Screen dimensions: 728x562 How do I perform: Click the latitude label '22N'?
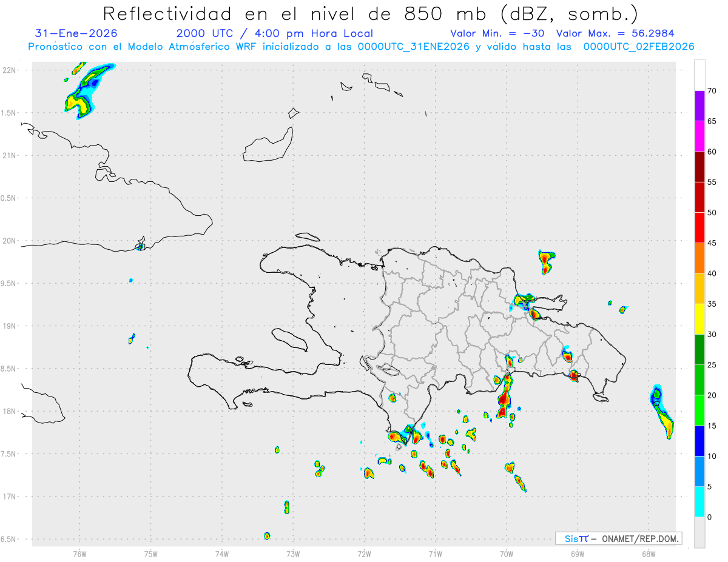click(9, 70)
